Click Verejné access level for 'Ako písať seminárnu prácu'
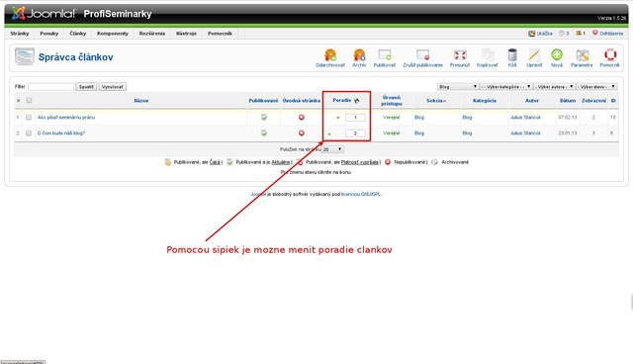 392,118
